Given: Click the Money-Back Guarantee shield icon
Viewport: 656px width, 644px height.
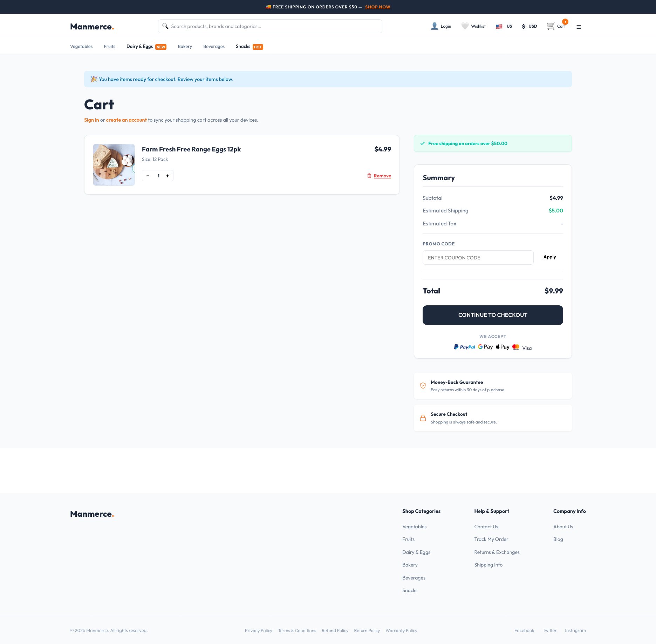Looking at the screenshot, I should pyautogui.click(x=423, y=386).
